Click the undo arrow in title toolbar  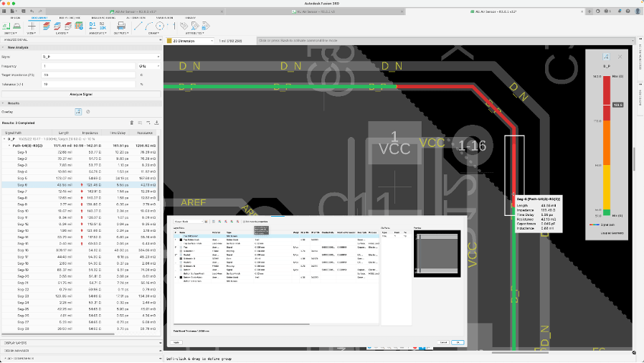coord(32,11)
